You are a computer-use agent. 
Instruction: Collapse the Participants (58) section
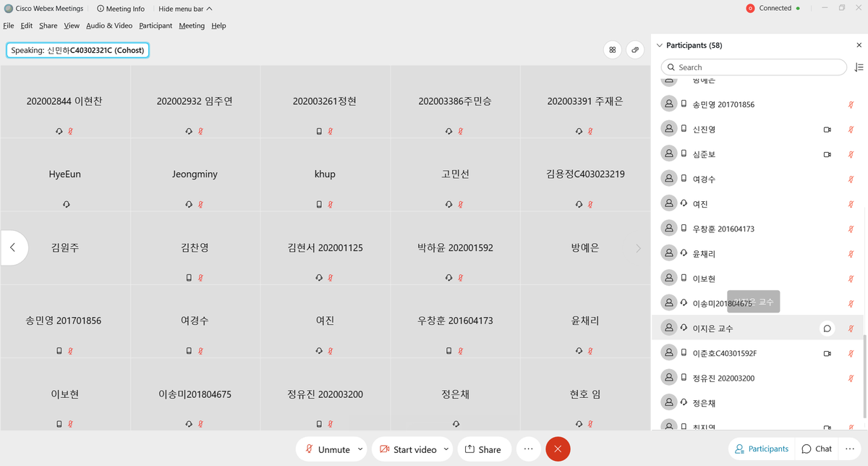[659, 45]
